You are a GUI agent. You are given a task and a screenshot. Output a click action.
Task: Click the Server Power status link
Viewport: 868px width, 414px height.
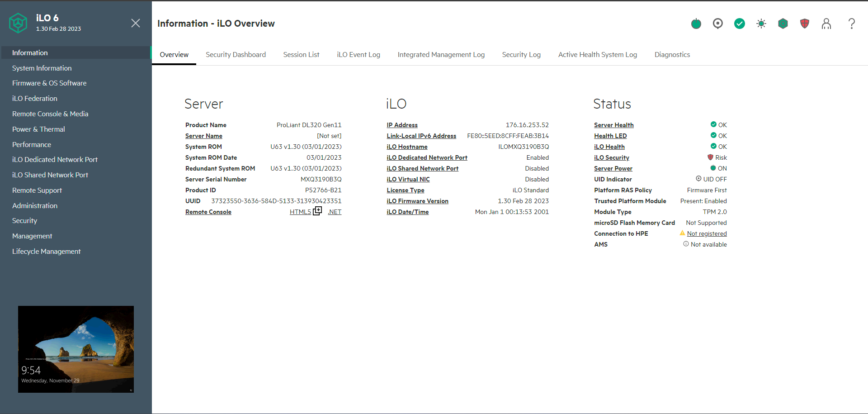(x=613, y=168)
